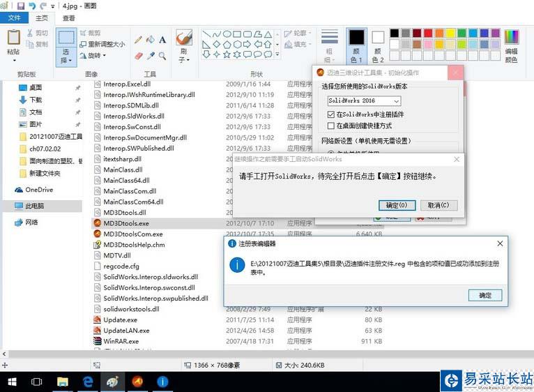
Task: Click the Copy (复制) icon
Action: coord(30,44)
